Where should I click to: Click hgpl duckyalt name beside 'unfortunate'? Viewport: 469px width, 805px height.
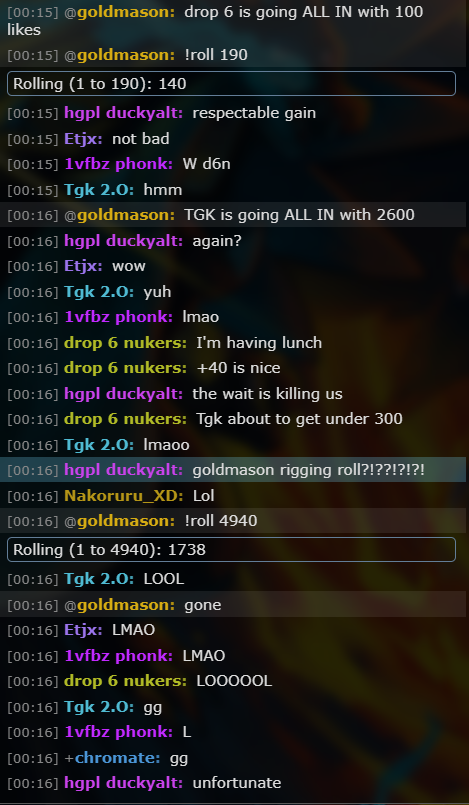124,783
